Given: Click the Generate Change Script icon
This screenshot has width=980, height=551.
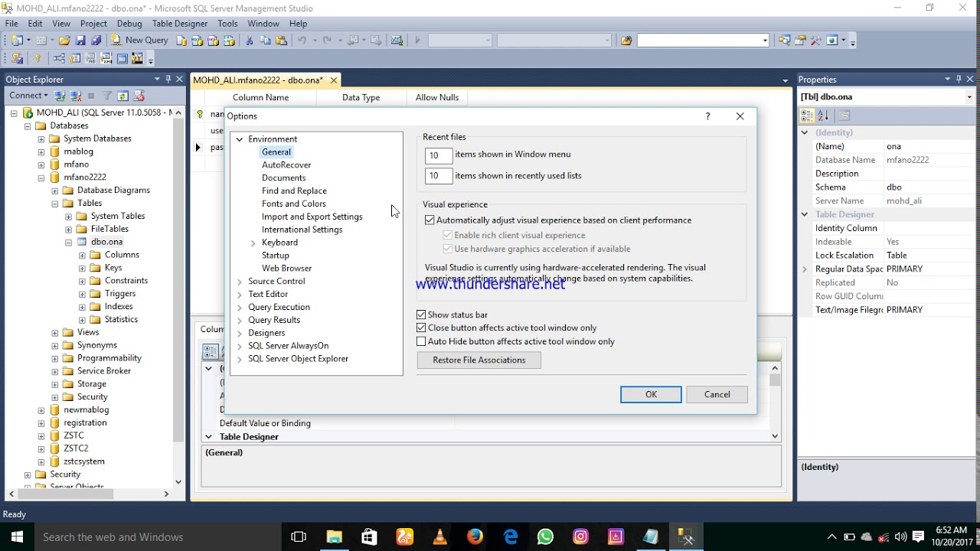Looking at the screenshot, I should click(x=18, y=58).
